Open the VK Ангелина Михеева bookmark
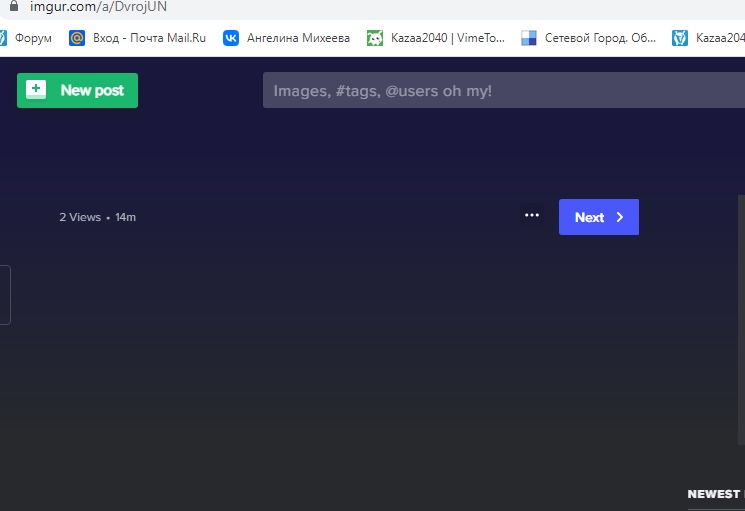The height and width of the screenshot is (511, 745). click(286, 38)
